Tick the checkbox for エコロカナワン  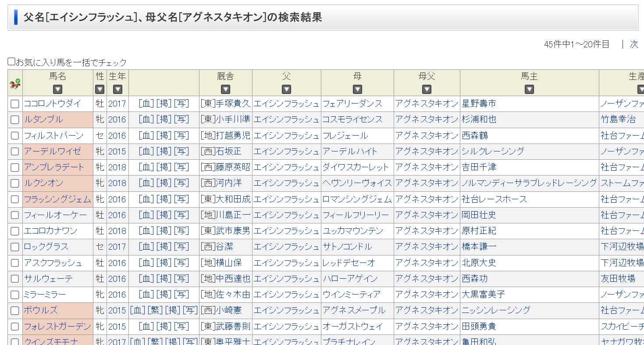point(15,231)
